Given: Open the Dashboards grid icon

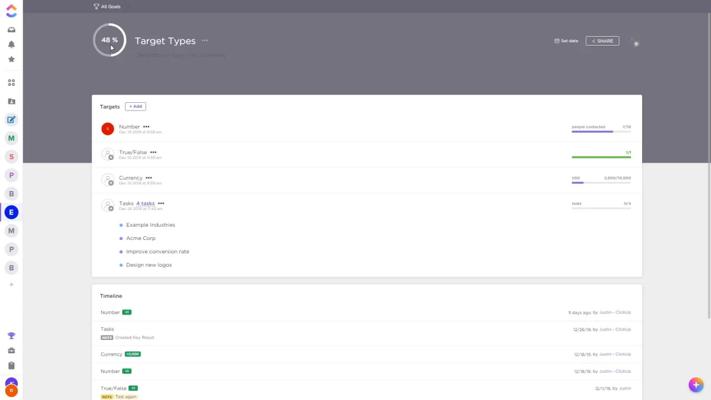Looking at the screenshot, I should 12,83.
